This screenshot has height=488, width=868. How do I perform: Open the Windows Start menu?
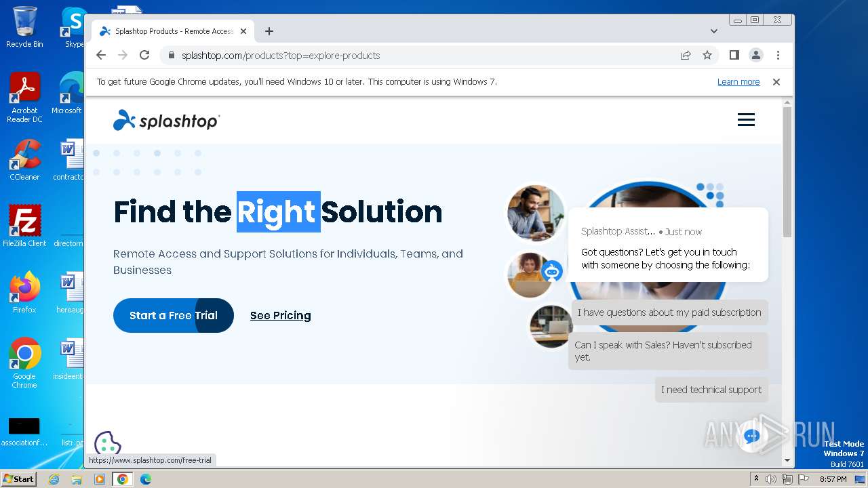18,479
